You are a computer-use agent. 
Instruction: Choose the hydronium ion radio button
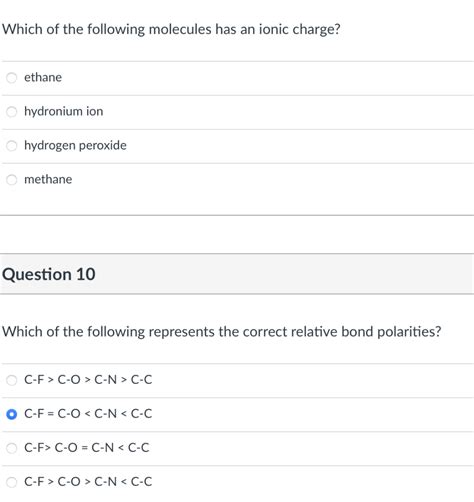12,112
